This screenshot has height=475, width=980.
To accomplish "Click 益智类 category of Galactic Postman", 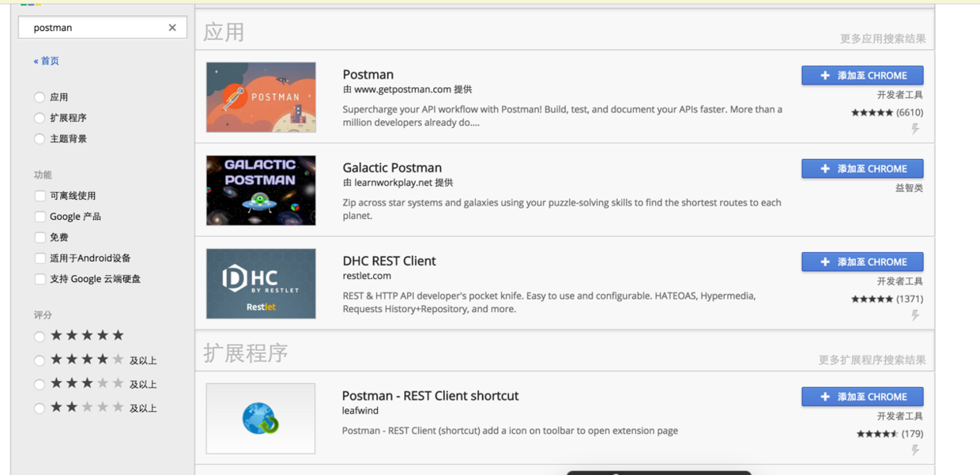I will 909,188.
